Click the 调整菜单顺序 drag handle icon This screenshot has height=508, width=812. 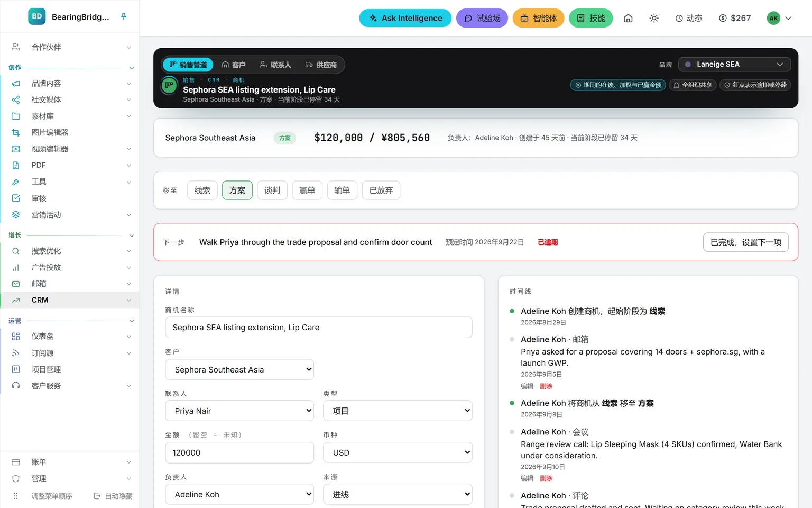coord(16,496)
